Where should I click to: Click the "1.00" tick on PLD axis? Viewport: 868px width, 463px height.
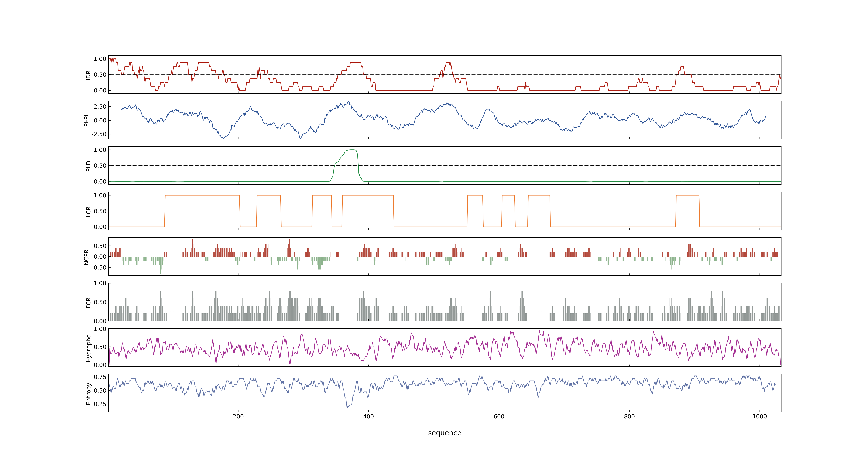click(100, 150)
